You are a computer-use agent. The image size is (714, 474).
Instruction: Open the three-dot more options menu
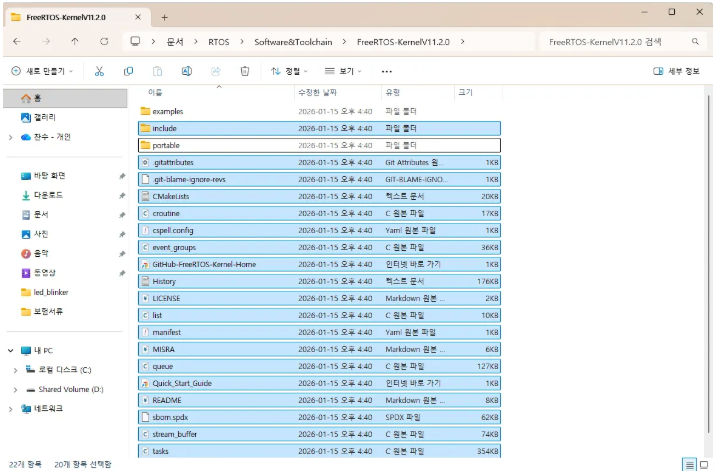(x=387, y=71)
